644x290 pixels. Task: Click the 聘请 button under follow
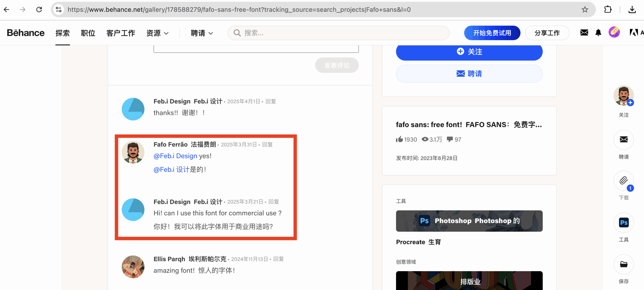click(x=469, y=74)
